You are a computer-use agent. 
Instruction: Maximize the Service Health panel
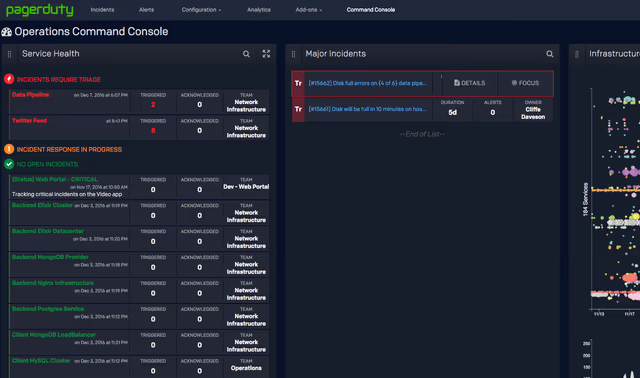pos(266,54)
